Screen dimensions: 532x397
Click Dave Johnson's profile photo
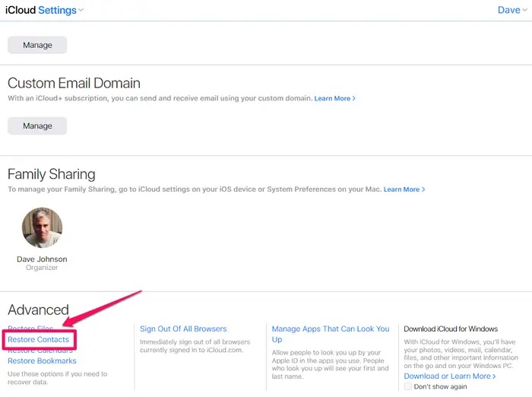(43, 227)
